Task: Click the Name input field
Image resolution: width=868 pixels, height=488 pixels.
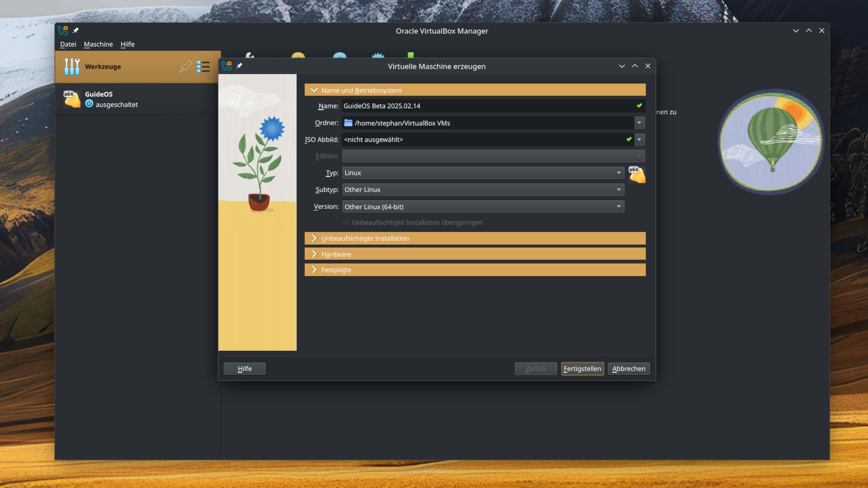Action: tap(493, 106)
